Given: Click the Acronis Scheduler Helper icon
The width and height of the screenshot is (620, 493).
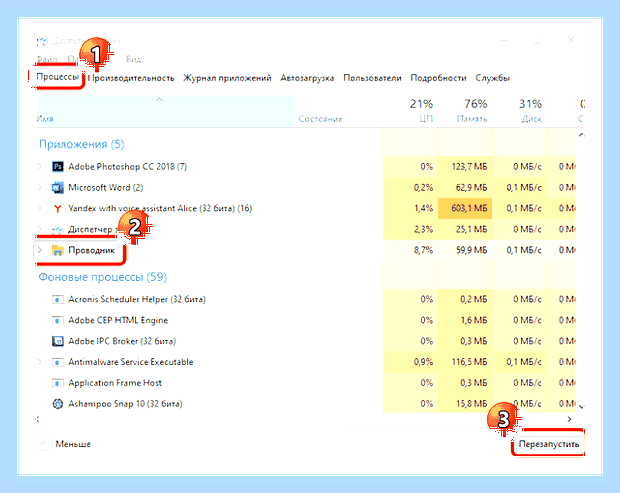Looking at the screenshot, I should coord(58,299).
